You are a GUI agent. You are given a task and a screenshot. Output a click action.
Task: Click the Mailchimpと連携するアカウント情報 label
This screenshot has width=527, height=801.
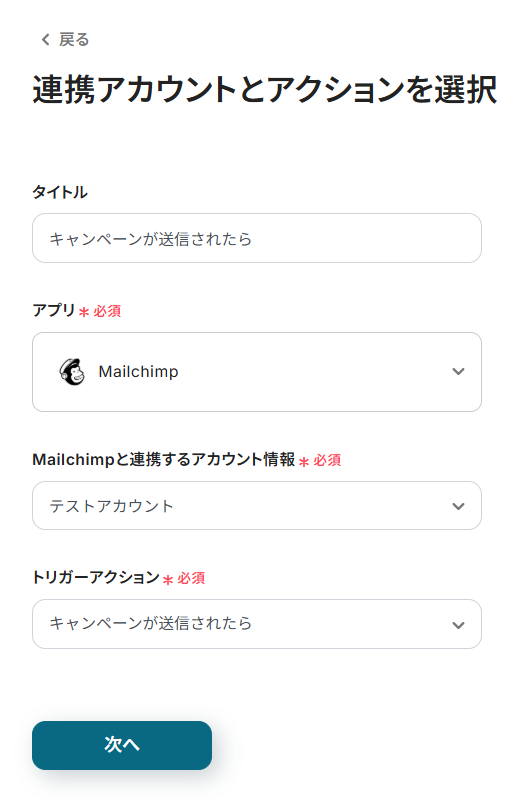[163, 459]
